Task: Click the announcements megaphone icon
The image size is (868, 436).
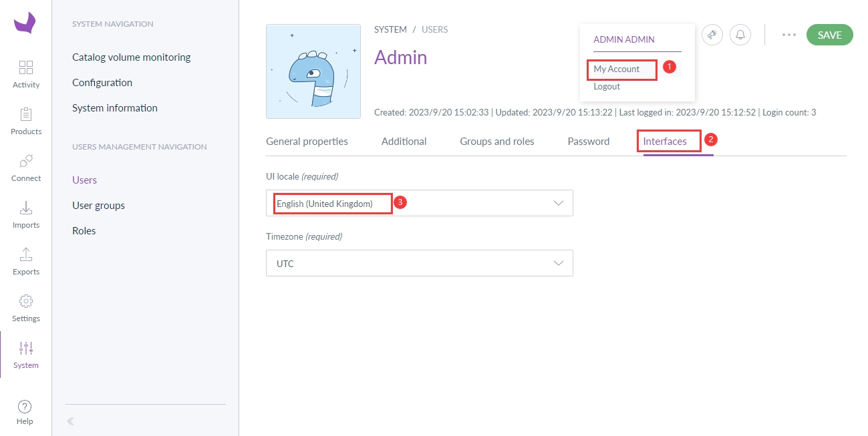Action: [712, 35]
